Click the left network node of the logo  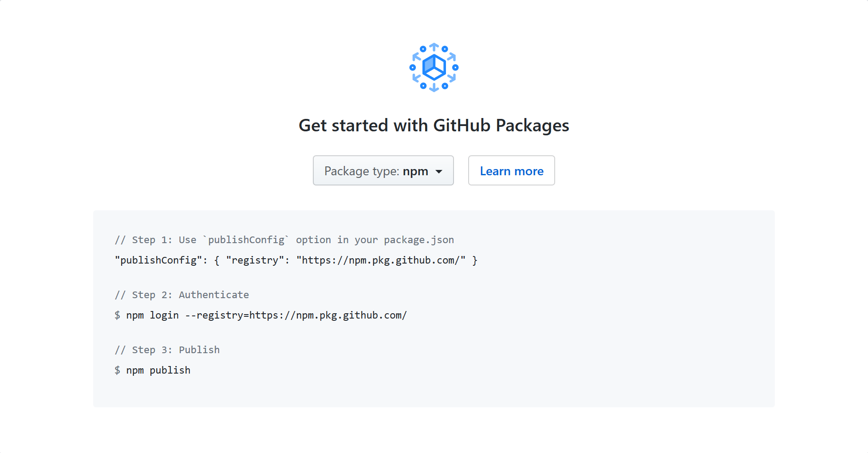pyautogui.click(x=412, y=67)
